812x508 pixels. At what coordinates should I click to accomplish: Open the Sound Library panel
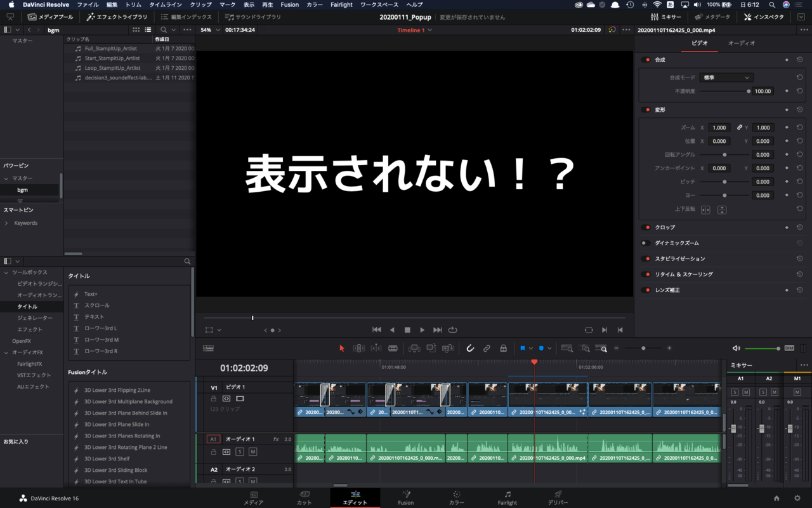point(253,17)
